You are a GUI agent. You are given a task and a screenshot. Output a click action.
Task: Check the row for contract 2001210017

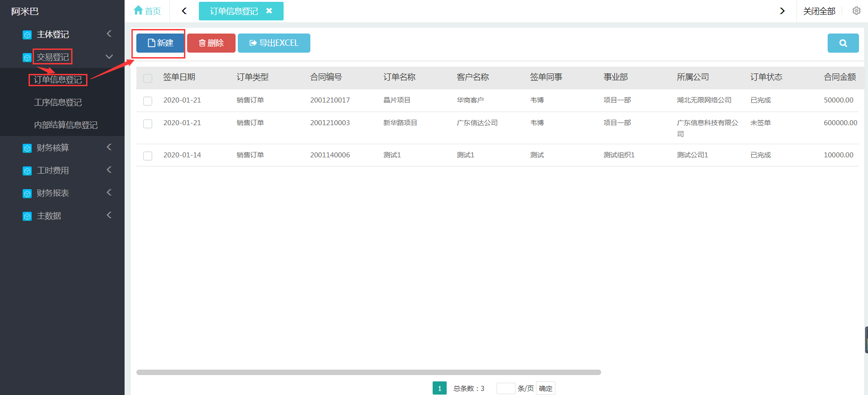click(148, 101)
